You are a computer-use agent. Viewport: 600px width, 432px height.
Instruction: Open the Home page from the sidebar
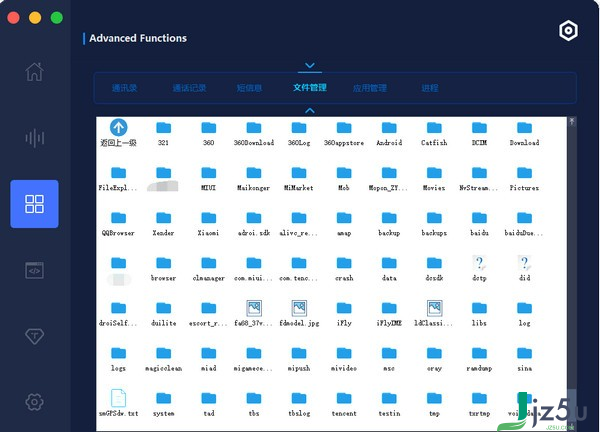click(34, 72)
